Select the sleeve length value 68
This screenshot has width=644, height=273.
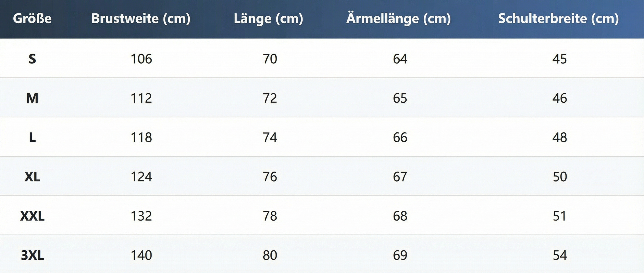[400, 216]
